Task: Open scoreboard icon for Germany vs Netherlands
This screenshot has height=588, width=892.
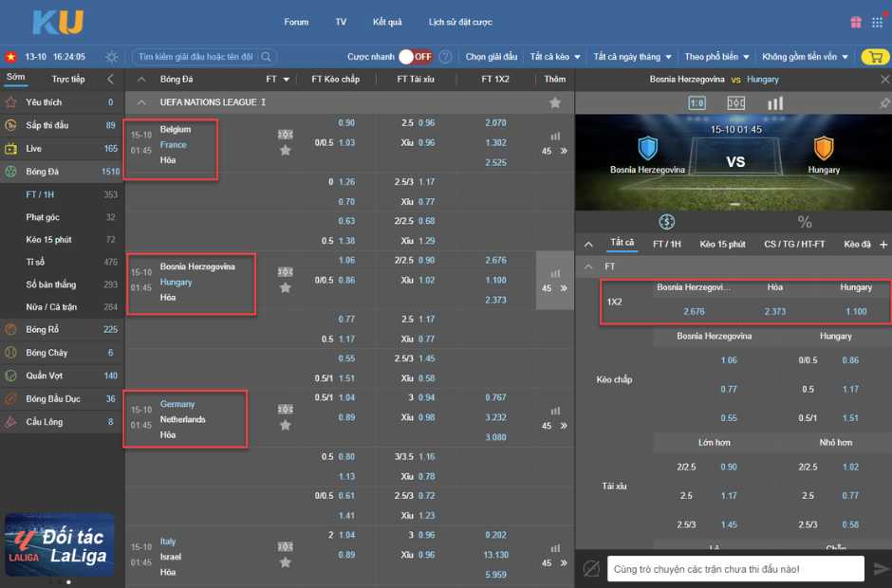Action: coord(285,409)
